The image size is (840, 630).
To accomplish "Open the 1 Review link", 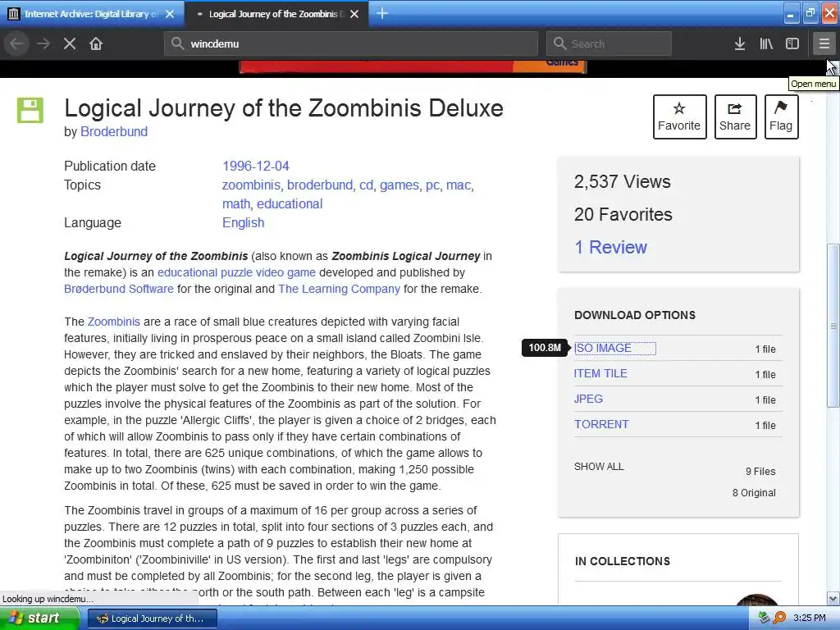I will point(610,247).
